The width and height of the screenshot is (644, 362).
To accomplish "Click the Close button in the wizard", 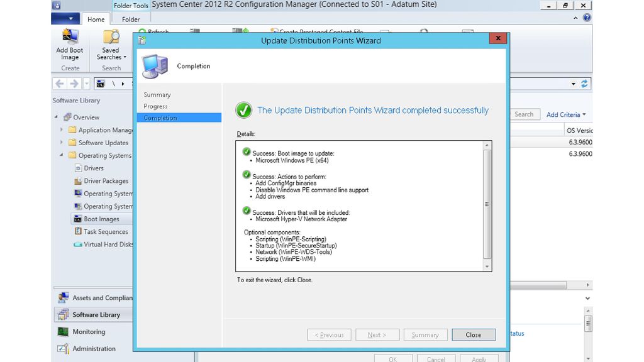I will click(x=474, y=335).
